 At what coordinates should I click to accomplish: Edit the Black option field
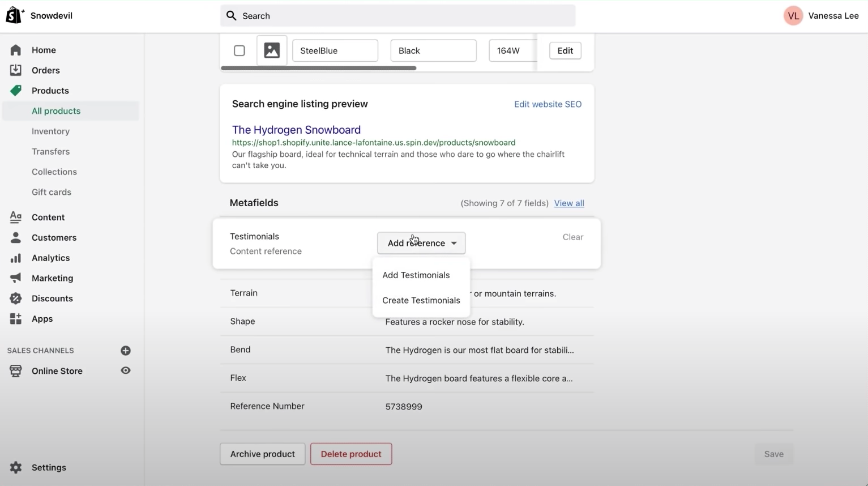coord(433,50)
